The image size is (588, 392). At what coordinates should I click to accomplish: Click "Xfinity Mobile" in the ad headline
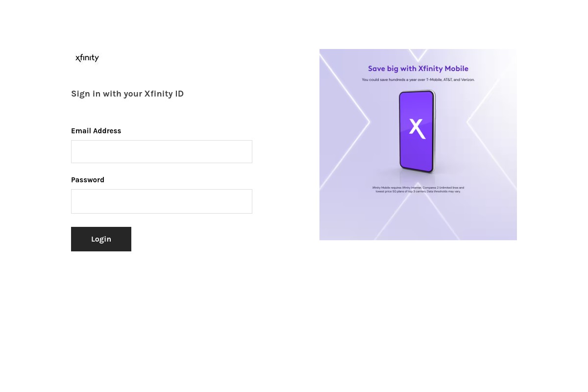click(443, 69)
